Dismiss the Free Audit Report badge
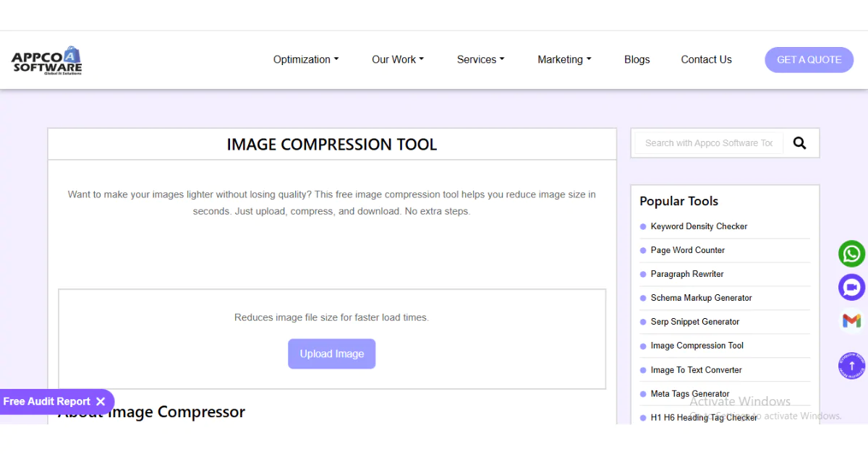 point(101,401)
